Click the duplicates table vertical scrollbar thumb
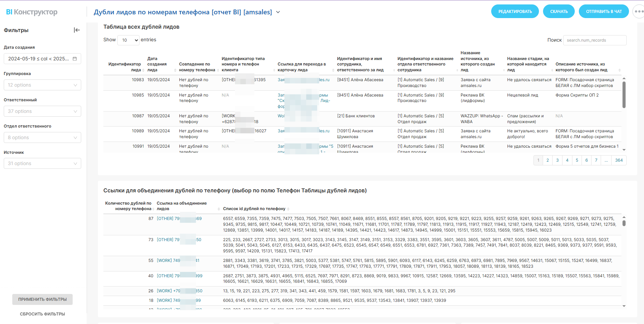This screenshot has height=324, width=644. point(624,95)
